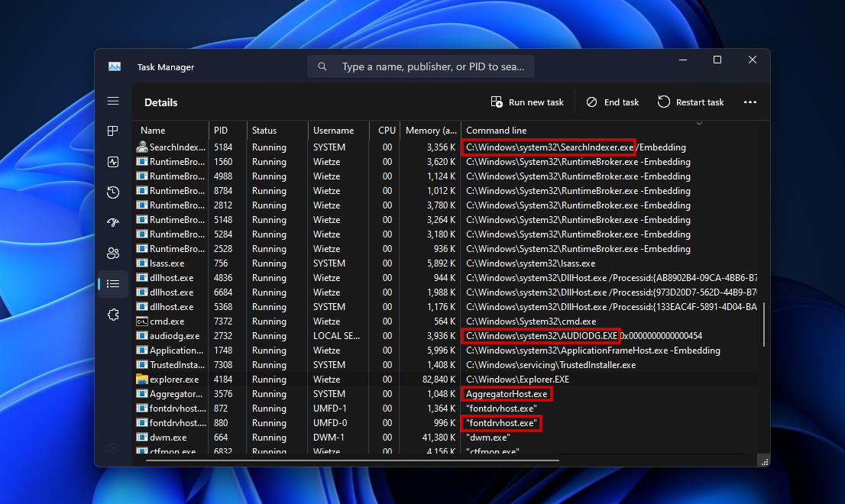Click the lsass.exe process icon

pos(142,263)
